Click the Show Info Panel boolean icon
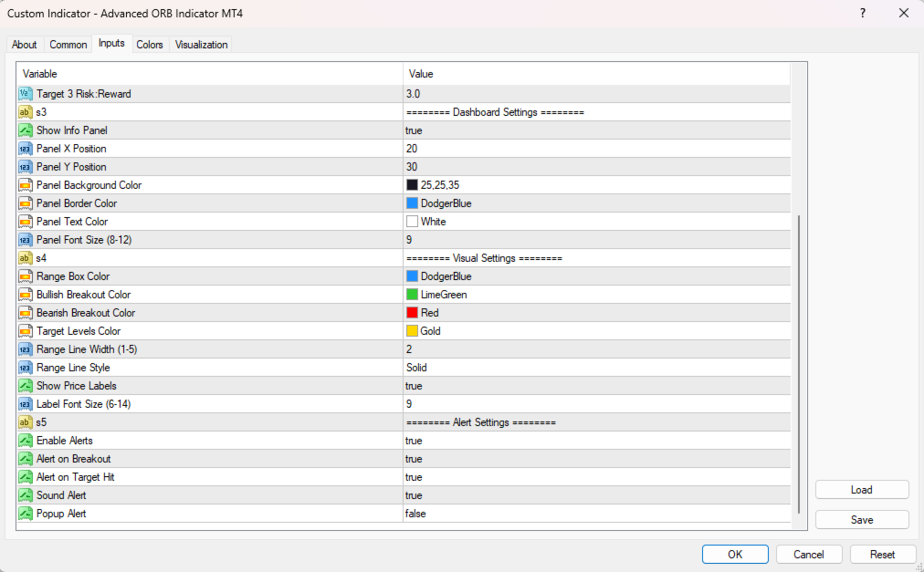Screen dimensions: 924x572 [x=26, y=130]
